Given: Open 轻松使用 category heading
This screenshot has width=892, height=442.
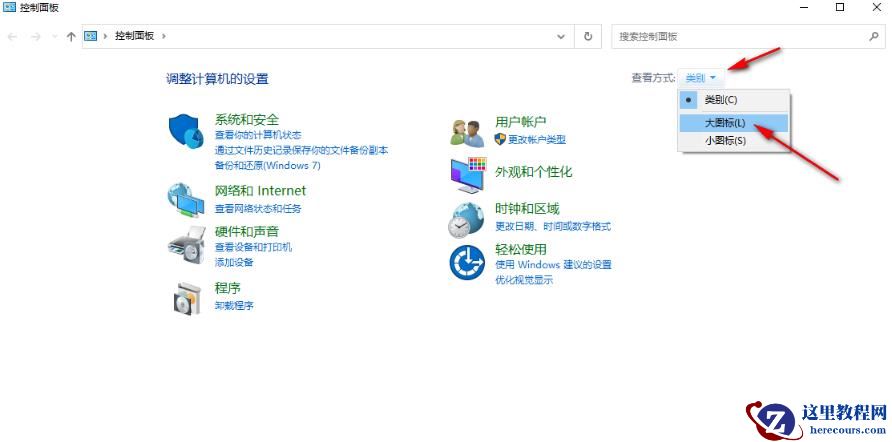Looking at the screenshot, I should [521, 249].
